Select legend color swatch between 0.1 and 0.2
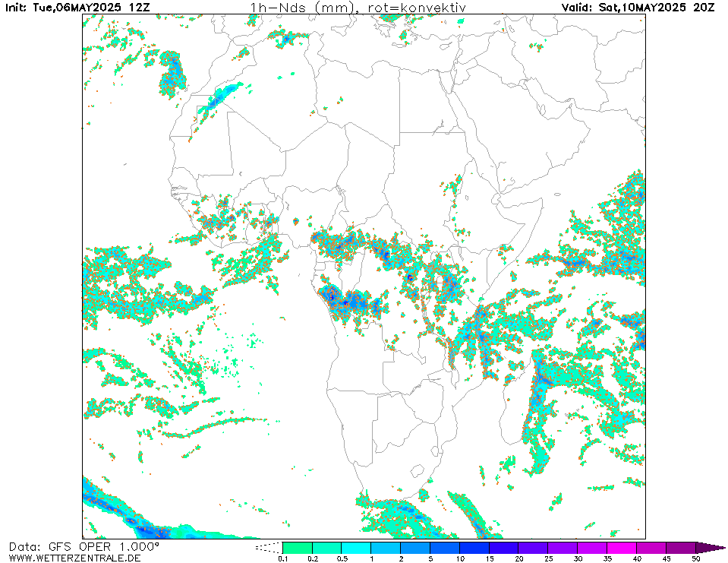This screenshot has width=728, height=563. tap(298, 548)
